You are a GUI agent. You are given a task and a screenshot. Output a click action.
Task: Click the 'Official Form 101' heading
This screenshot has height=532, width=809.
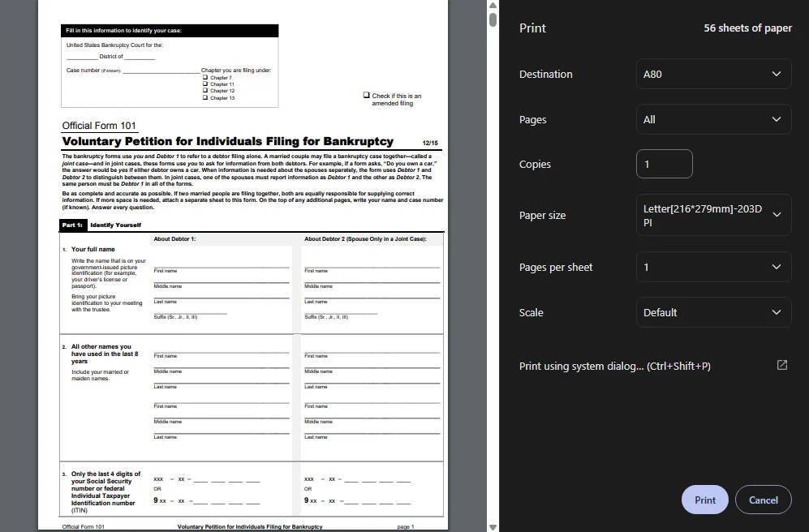(99, 125)
